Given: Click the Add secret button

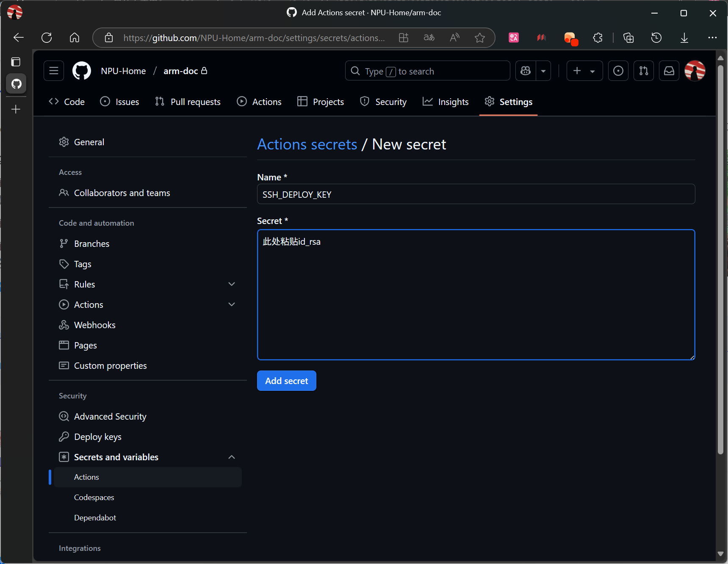Looking at the screenshot, I should pyautogui.click(x=286, y=381).
